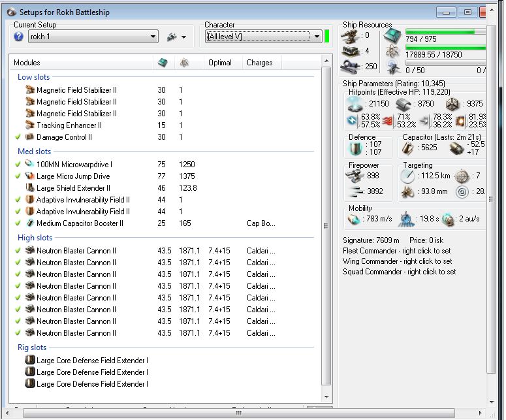Screen dimensions: 506x420
Task: Click the max velocity icon in Mobility
Action: (x=355, y=219)
